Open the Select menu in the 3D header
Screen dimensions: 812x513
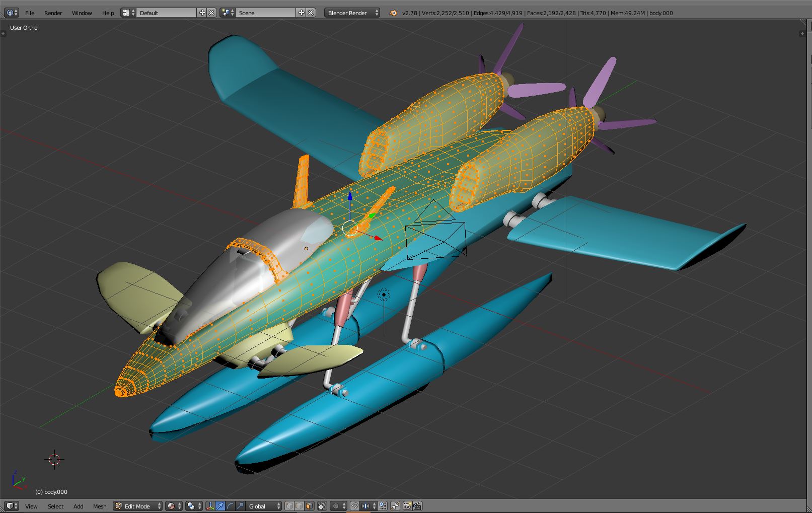click(55, 506)
